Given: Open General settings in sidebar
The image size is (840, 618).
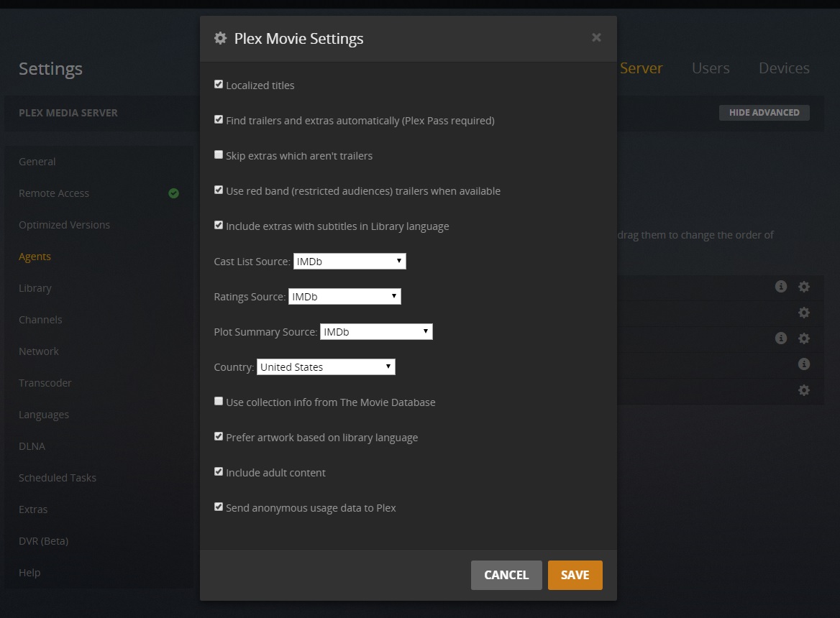Looking at the screenshot, I should point(37,162).
